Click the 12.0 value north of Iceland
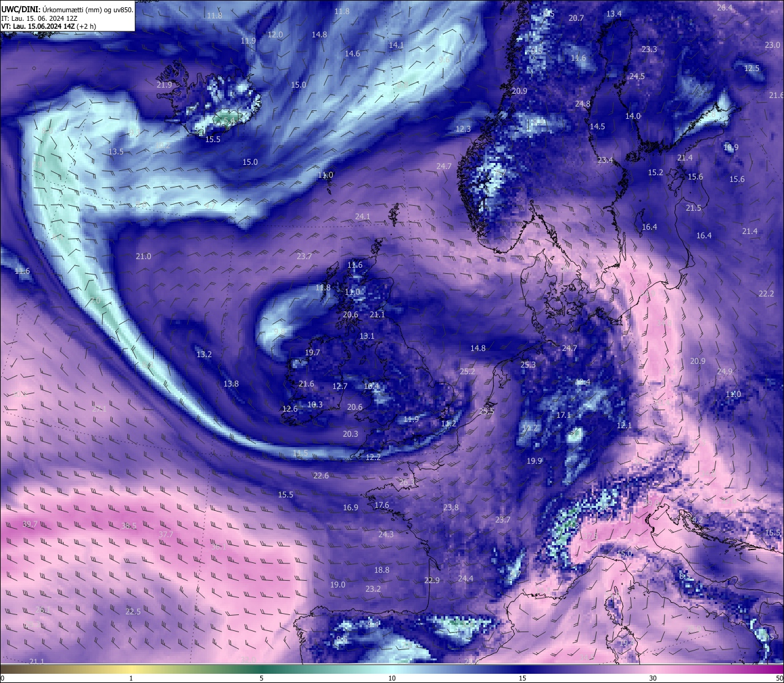784x683 pixels. (275, 34)
